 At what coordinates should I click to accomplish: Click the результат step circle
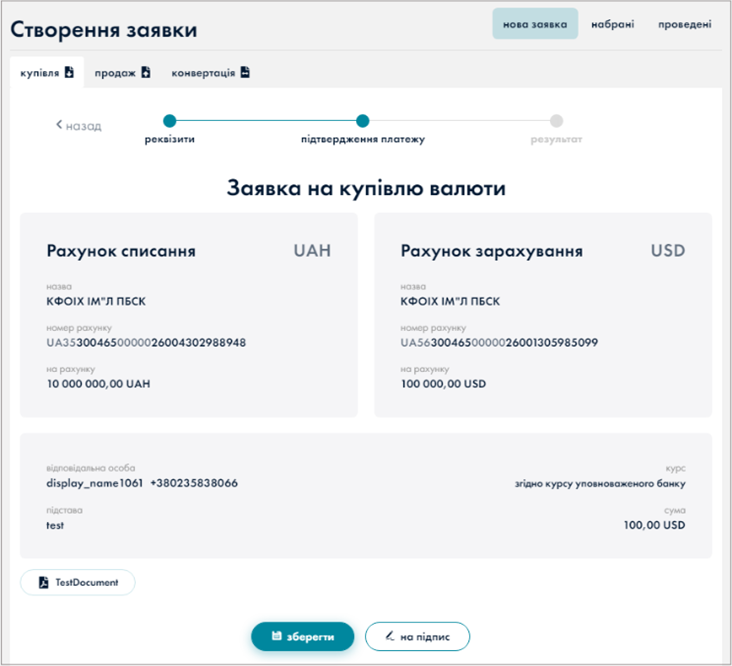[556, 121]
